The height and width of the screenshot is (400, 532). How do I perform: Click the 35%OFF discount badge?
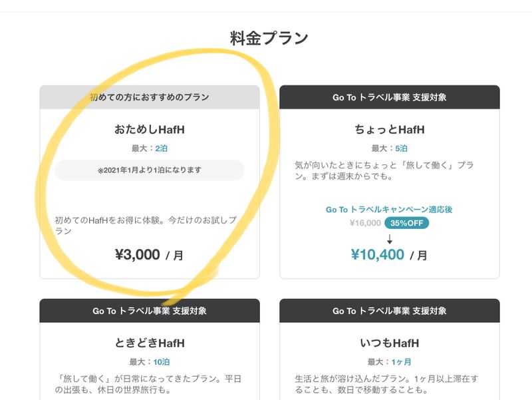pyautogui.click(x=406, y=224)
